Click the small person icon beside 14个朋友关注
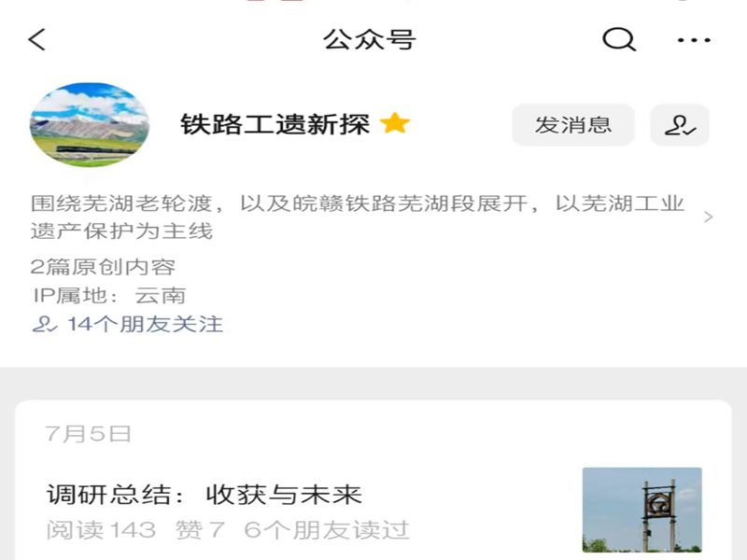747x560 pixels. click(44, 324)
